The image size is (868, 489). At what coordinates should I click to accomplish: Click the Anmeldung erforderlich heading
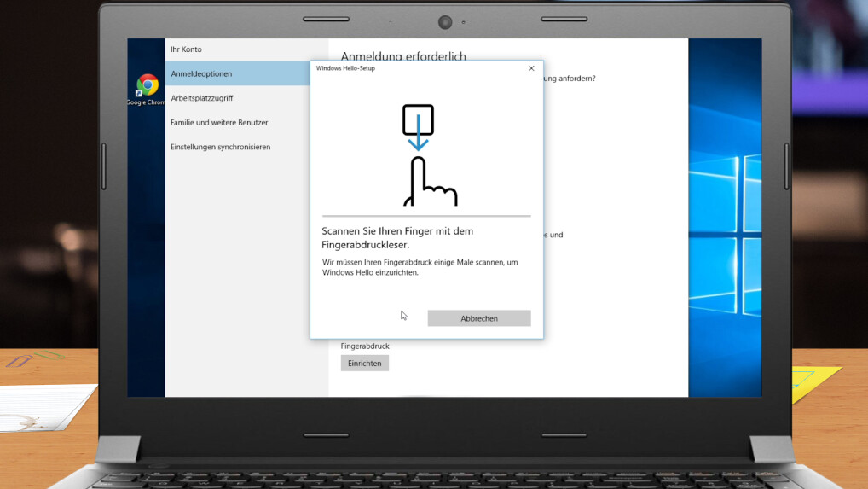click(x=403, y=56)
